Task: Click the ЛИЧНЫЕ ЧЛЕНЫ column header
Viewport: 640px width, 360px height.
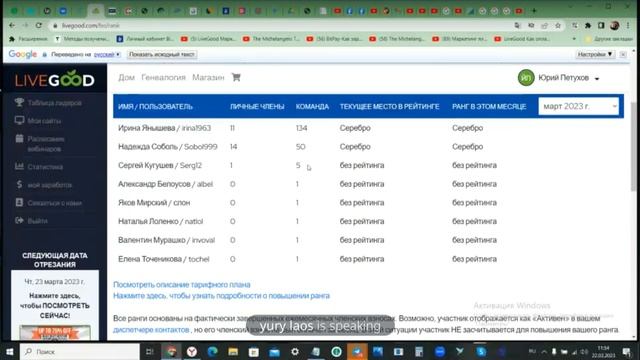Action: (x=257, y=107)
